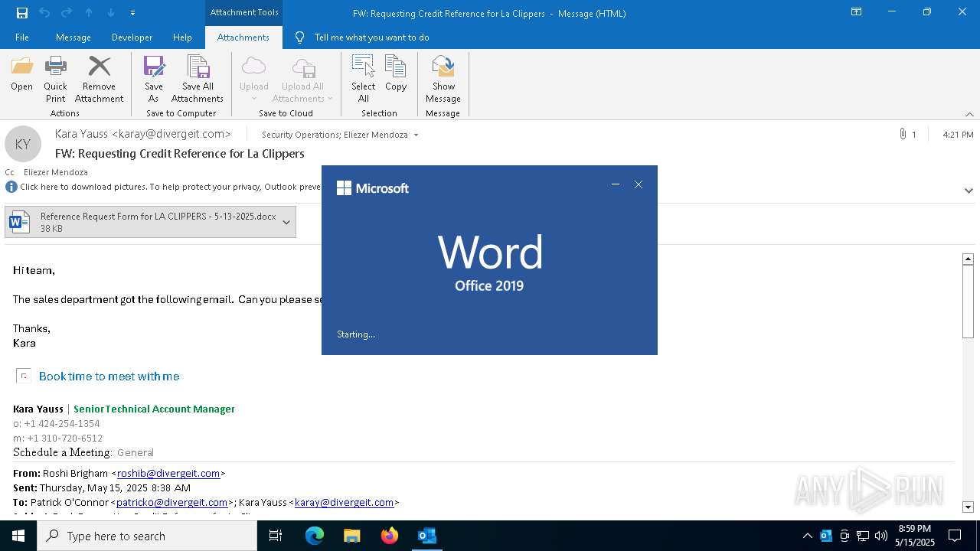Screen dimensions: 980x551
Task: Open Ribbon Display Options in the title bar
Action: pos(856,12)
